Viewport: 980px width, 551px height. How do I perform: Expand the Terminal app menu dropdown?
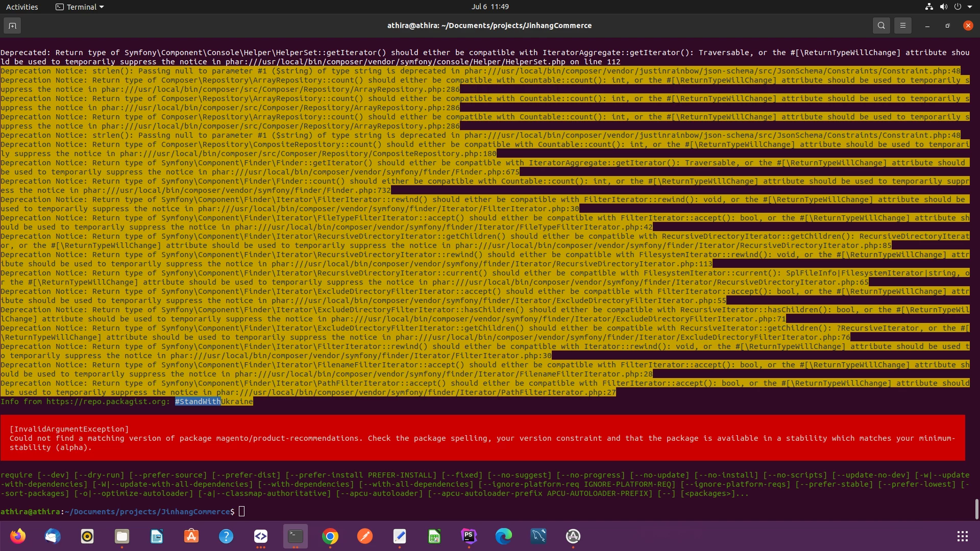pyautogui.click(x=80, y=7)
